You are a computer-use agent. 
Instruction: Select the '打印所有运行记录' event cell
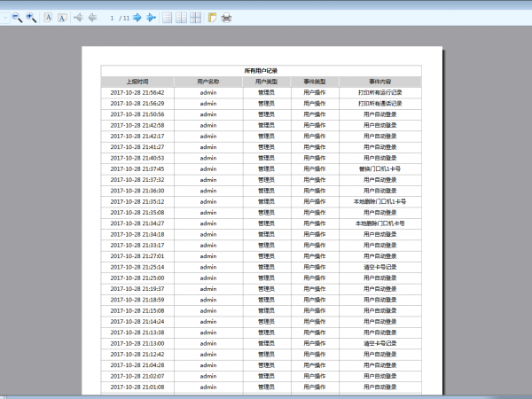point(379,92)
